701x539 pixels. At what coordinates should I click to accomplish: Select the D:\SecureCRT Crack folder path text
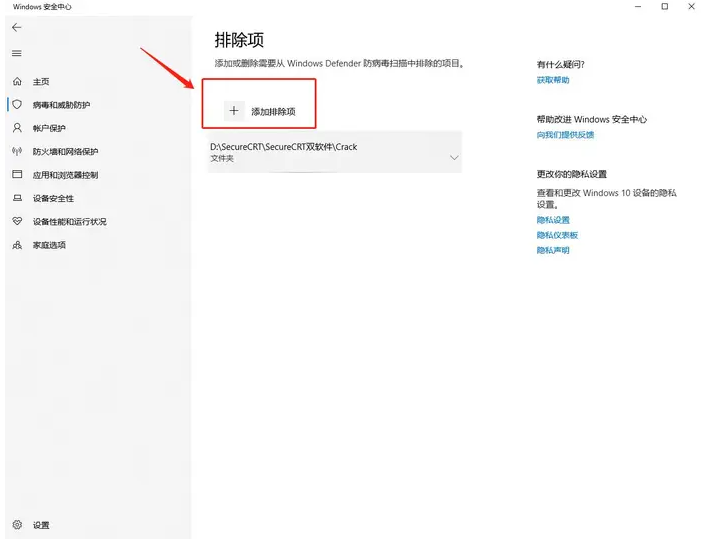(283, 147)
